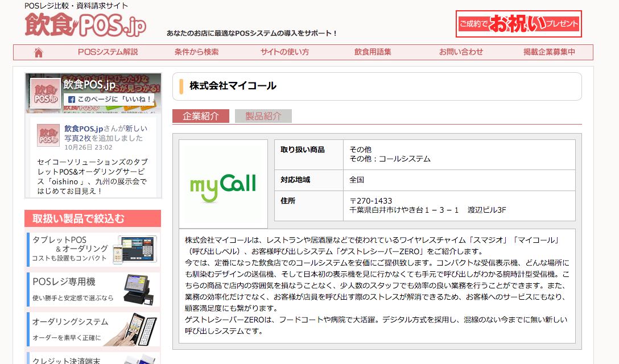This screenshot has height=364, width=619.
Task: Click the 株式会社マイコール page heading
Action: pos(233,86)
